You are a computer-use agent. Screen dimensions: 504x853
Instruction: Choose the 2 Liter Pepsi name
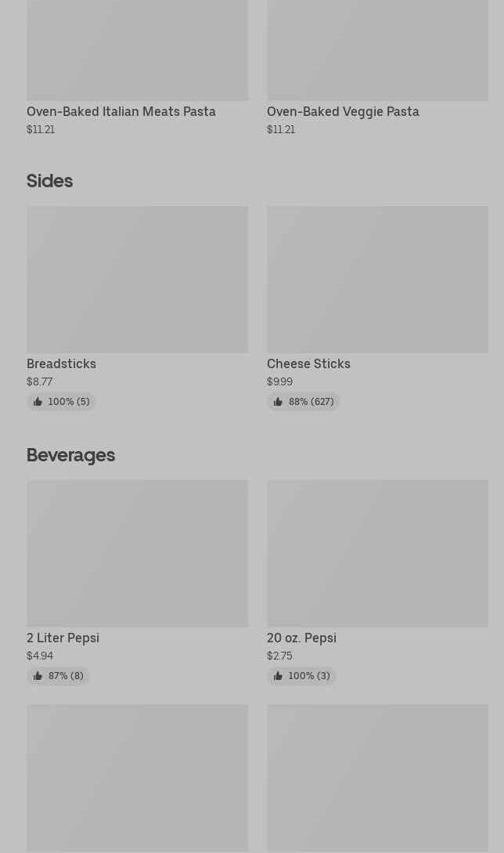click(63, 638)
